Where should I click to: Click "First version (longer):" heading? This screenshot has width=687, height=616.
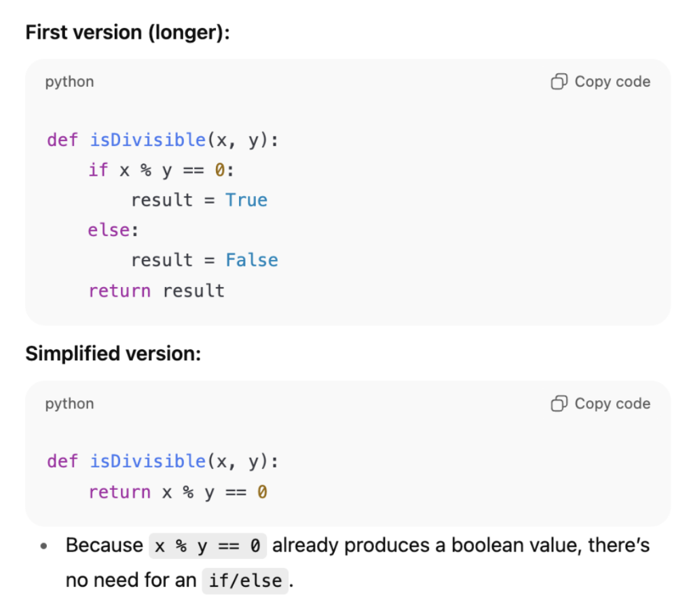coord(128,33)
